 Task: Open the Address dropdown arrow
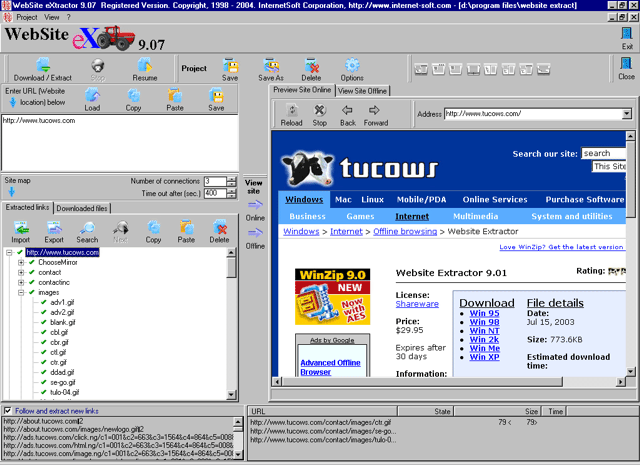[x=627, y=114]
